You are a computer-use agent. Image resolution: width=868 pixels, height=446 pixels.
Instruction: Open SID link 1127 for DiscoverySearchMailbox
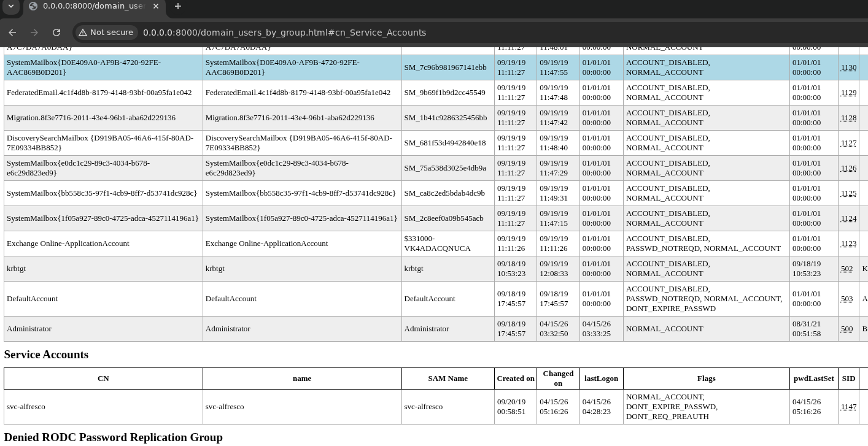pos(848,143)
